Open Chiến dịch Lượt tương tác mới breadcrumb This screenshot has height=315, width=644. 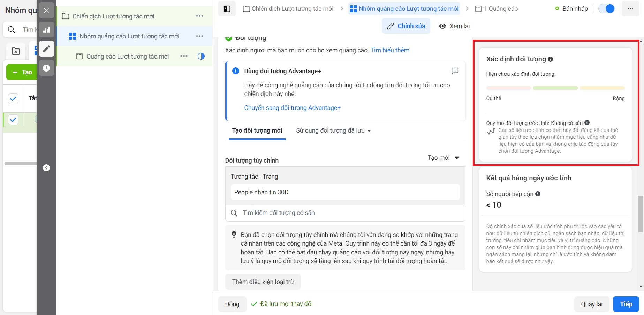tap(288, 9)
